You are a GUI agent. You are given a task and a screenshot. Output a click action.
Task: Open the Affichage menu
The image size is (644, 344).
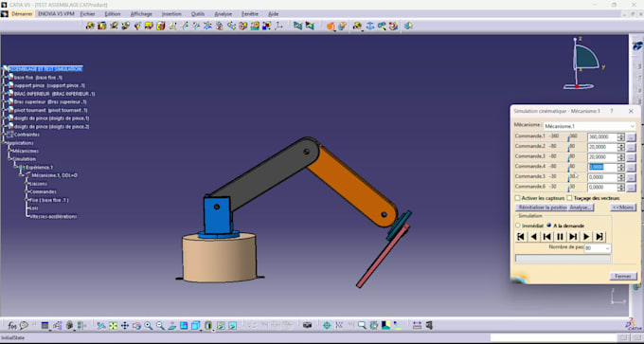pos(141,14)
